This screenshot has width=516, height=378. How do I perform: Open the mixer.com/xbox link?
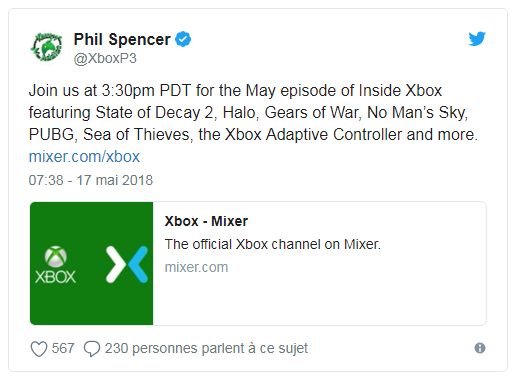(x=84, y=156)
